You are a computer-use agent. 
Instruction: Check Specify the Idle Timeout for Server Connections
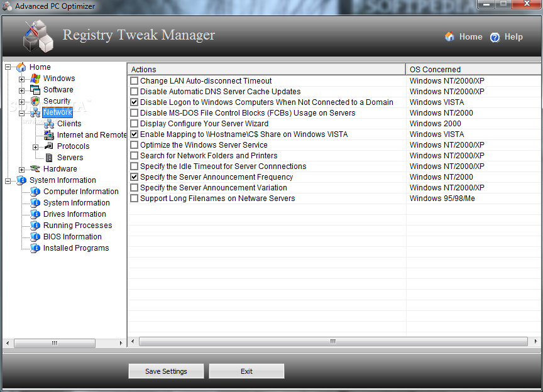(134, 166)
